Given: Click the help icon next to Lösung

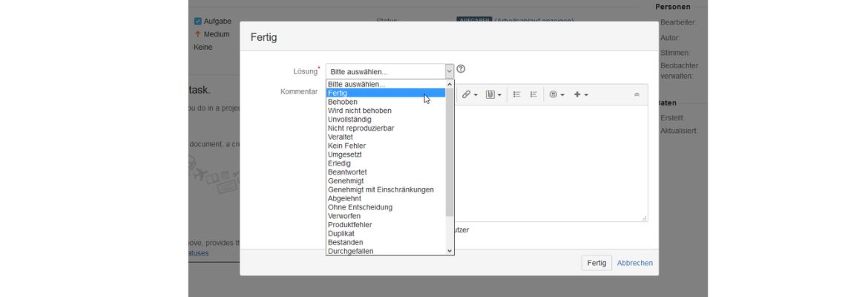Looking at the screenshot, I should click(461, 69).
